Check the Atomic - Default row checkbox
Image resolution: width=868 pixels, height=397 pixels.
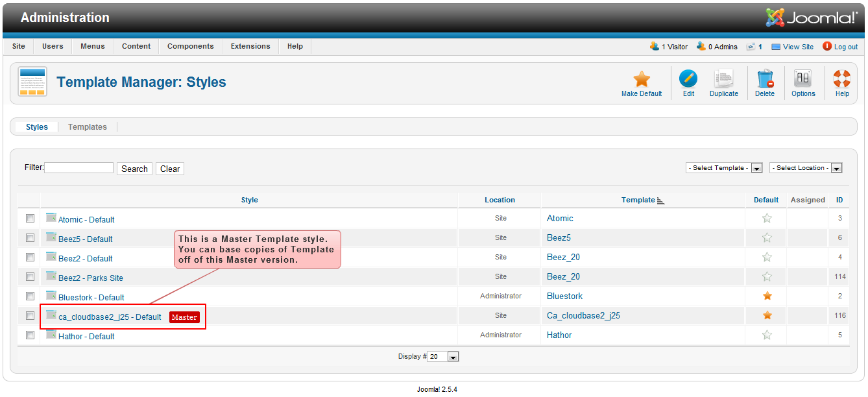(30, 219)
